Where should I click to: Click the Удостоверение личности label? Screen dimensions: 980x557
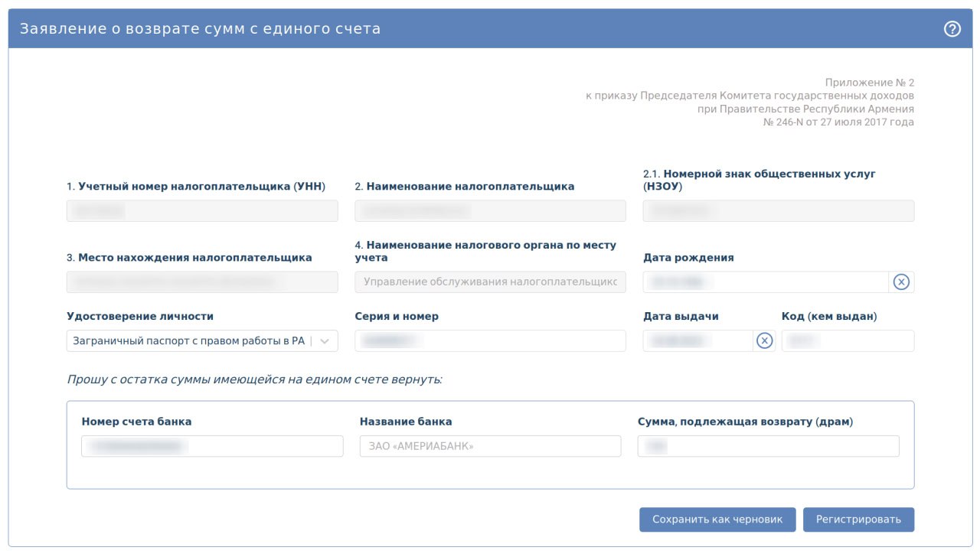pyautogui.click(x=140, y=317)
